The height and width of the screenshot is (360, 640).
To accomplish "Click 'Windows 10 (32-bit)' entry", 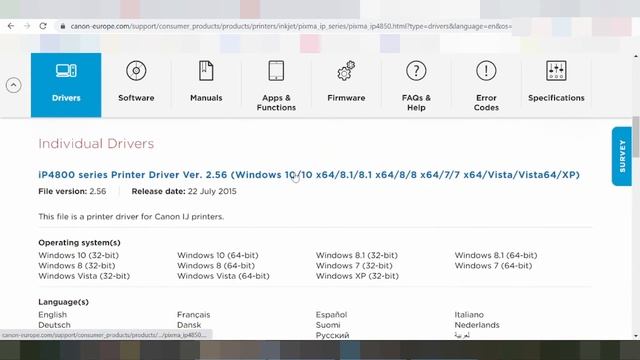I will 78,256.
